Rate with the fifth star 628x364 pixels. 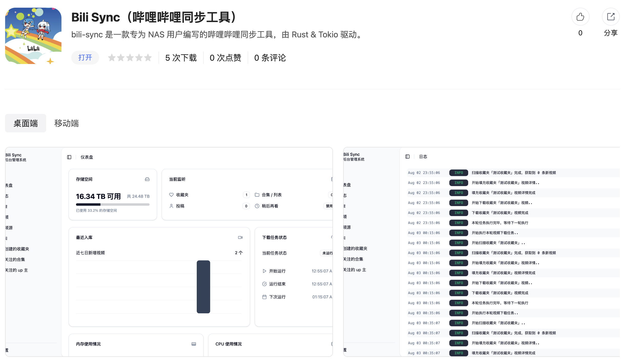click(148, 58)
